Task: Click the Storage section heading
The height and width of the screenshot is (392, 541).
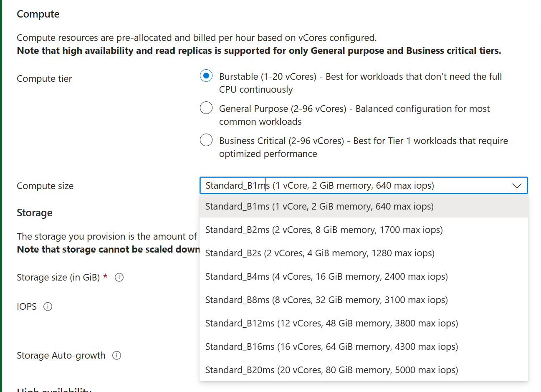Action: pos(34,213)
